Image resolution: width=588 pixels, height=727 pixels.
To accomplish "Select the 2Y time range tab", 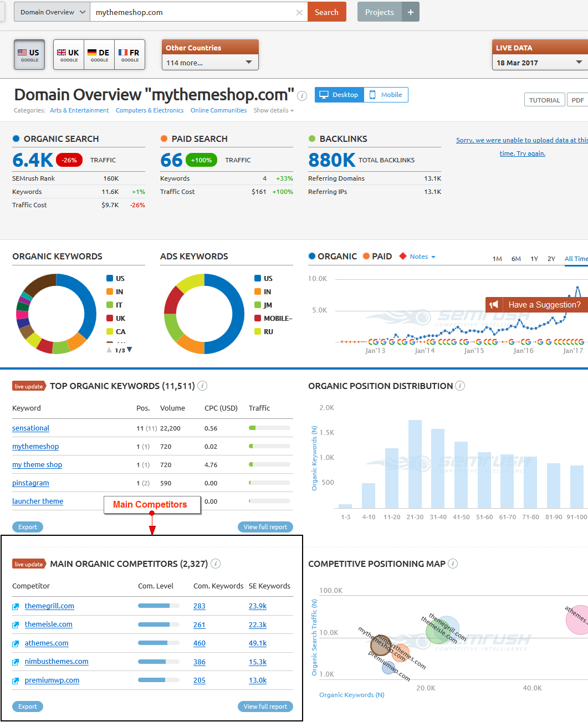I will click(x=551, y=259).
